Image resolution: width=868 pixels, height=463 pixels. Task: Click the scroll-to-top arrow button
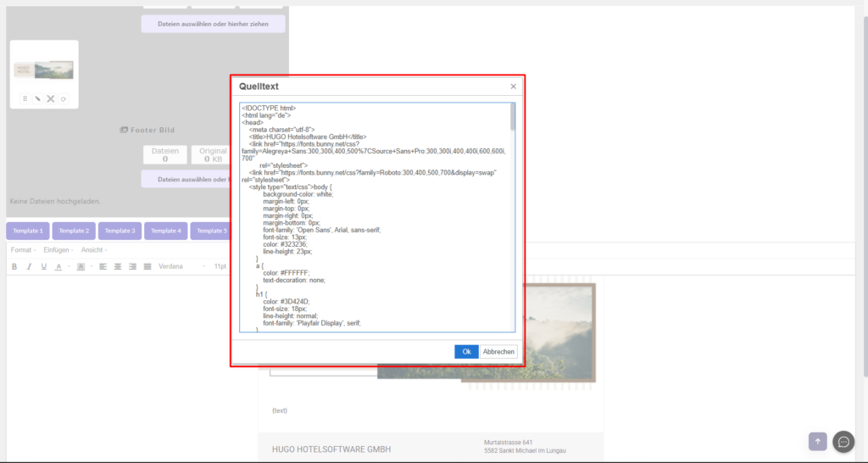[817, 442]
